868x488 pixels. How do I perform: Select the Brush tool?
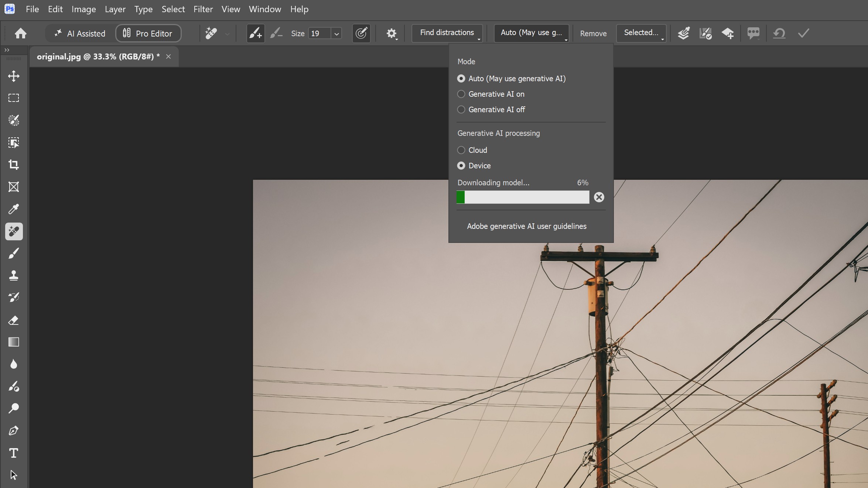click(x=14, y=254)
